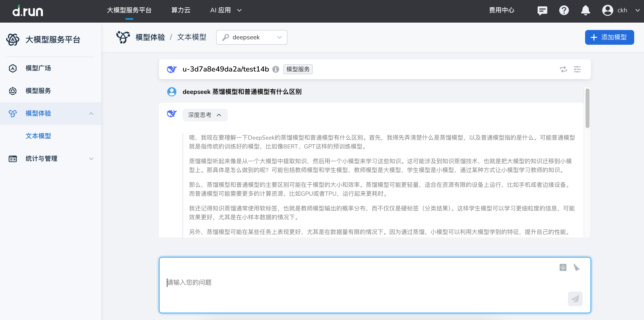
Task: Open the model parameter settings sliders icon
Action: coord(577,69)
